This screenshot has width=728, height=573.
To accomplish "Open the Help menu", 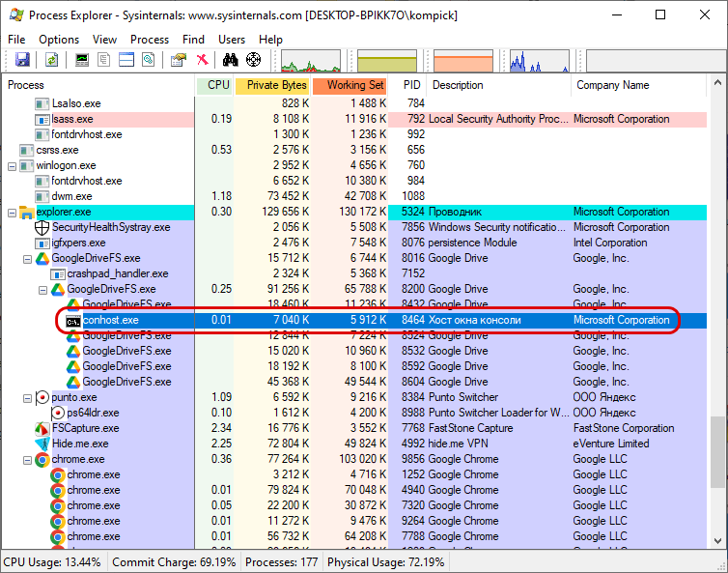I will click(270, 40).
